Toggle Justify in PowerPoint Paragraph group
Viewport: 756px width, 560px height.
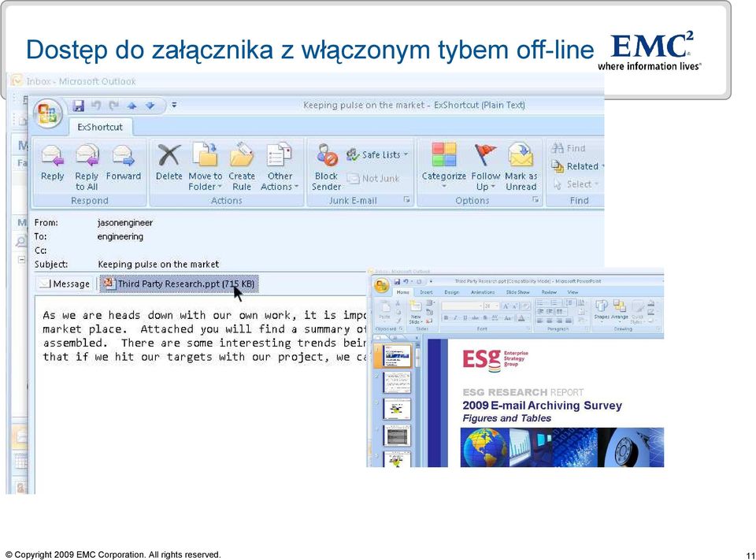tap(569, 321)
